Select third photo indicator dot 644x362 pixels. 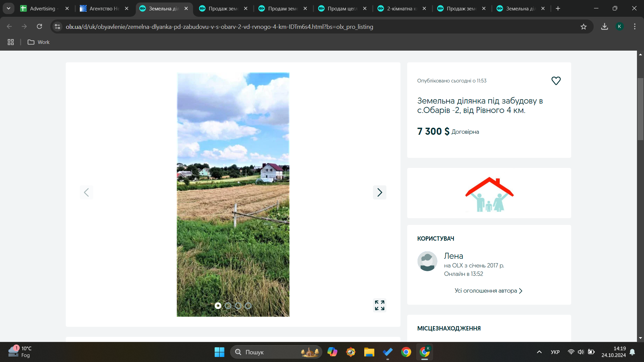(238, 306)
